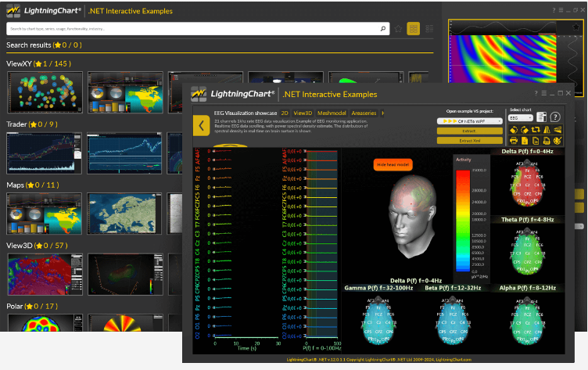This screenshot has height=370, width=588.
Task: Open the Select chart EEG dropdown
Action: [x=521, y=118]
